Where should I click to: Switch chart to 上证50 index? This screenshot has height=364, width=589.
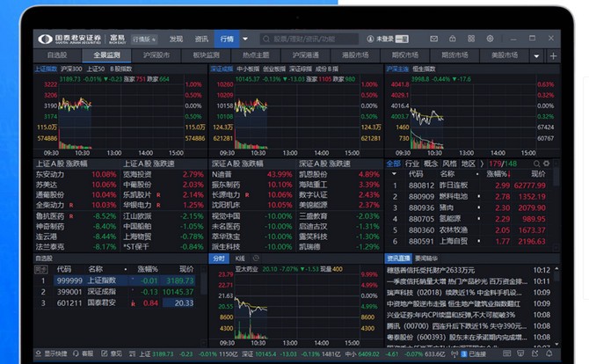pos(96,69)
